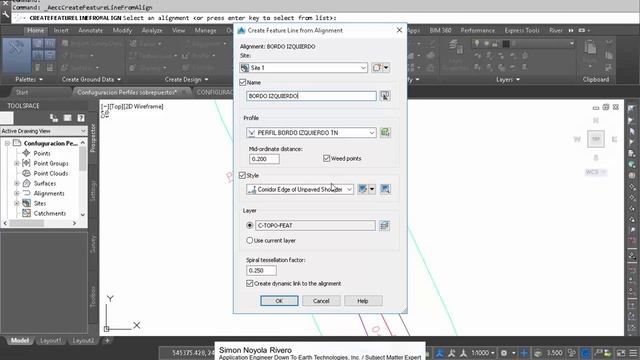This screenshot has height=360, width=640.
Task: Select the C-TOPO-FEAT layer radio button
Action: pos(249,225)
